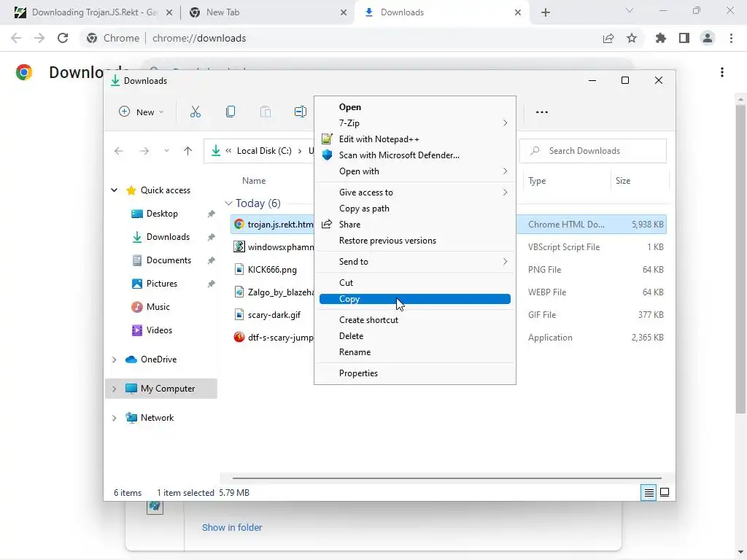Click the Explorer Back arrow

click(119, 151)
